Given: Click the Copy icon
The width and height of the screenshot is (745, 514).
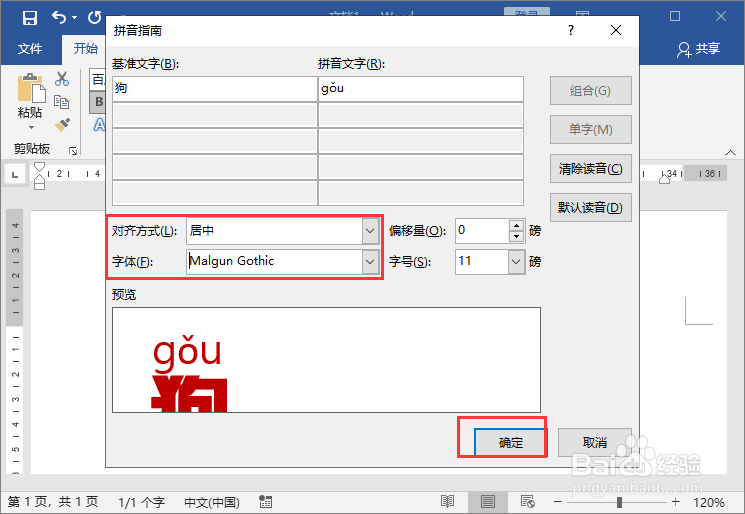Looking at the screenshot, I should [62, 102].
